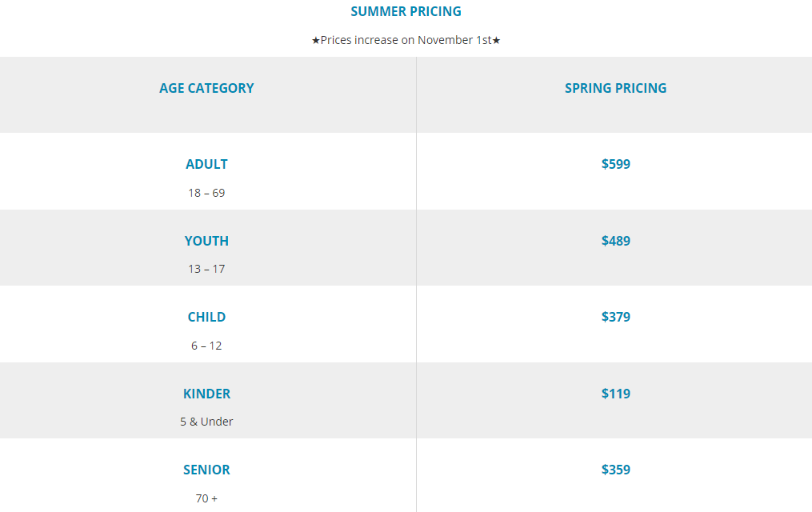
Task: Click the SENIOR category label
Action: (206, 470)
